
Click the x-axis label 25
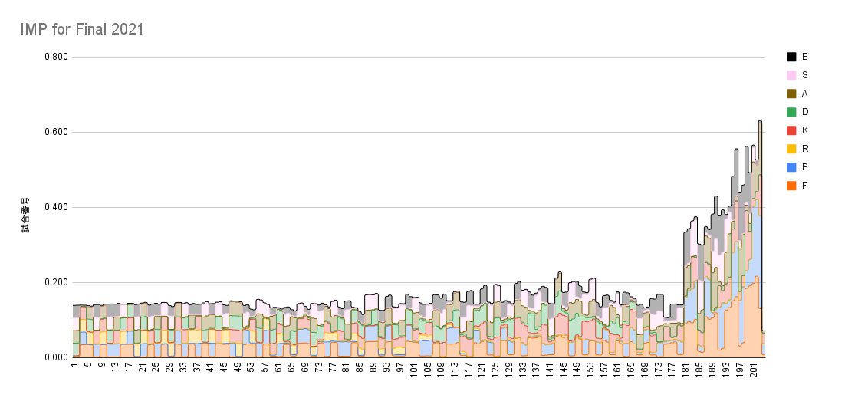[x=156, y=367]
